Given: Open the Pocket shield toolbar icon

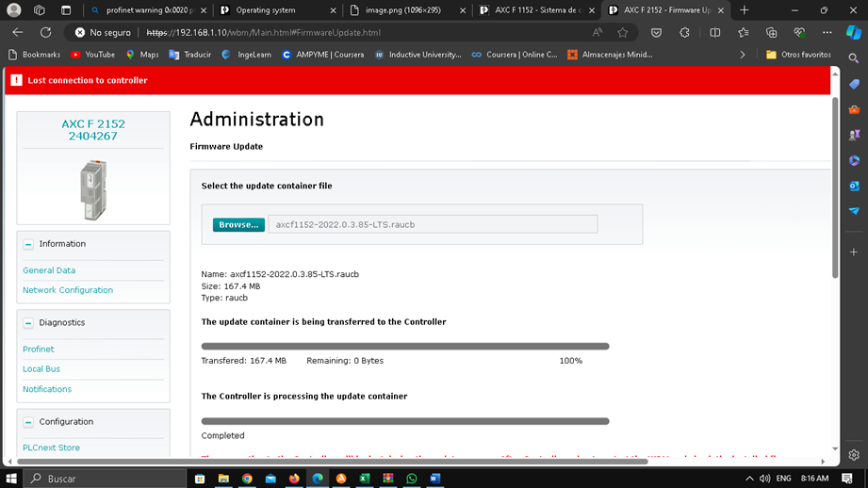Looking at the screenshot, I should (656, 33).
